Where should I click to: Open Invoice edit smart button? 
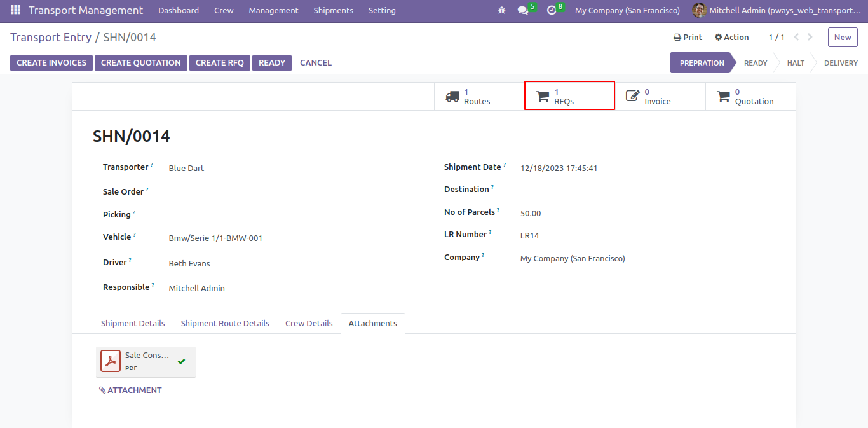pyautogui.click(x=660, y=96)
